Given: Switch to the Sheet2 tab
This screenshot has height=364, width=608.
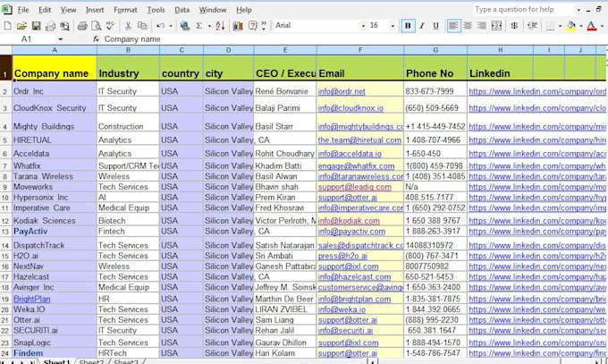Looking at the screenshot, I should point(91,361).
